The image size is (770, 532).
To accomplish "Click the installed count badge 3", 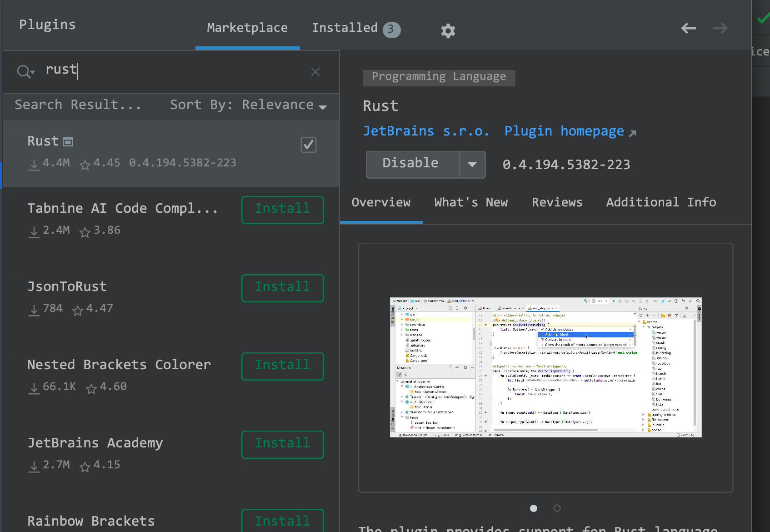I will (x=391, y=30).
